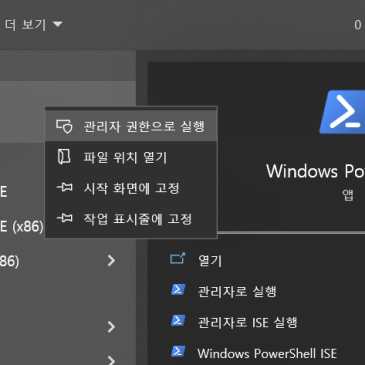Click the pin icon beside 시작 화면에 고정
The width and height of the screenshot is (365, 365).
(64, 188)
